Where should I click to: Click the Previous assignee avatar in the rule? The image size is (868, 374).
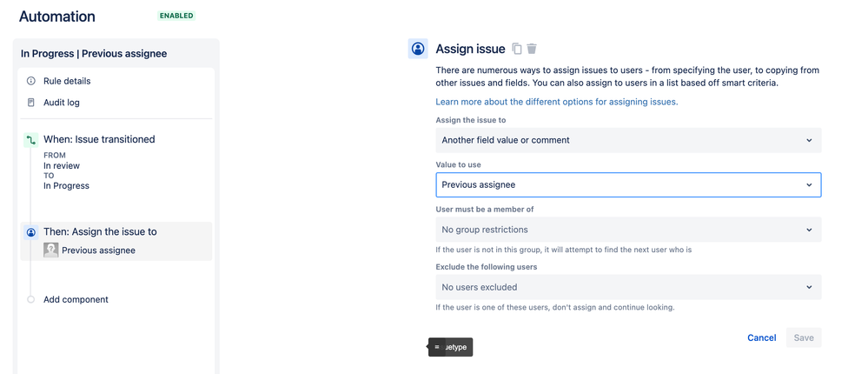tap(51, 250)
